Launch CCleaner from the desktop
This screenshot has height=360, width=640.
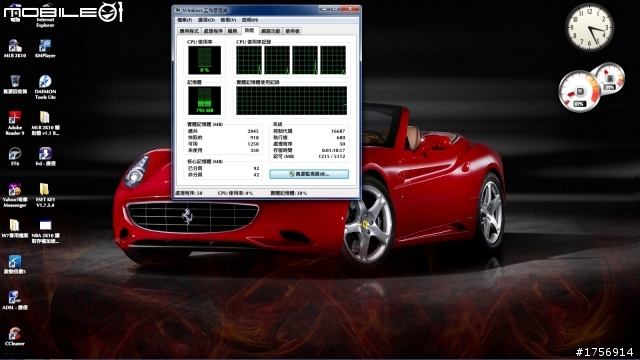(x=15, y=336)
